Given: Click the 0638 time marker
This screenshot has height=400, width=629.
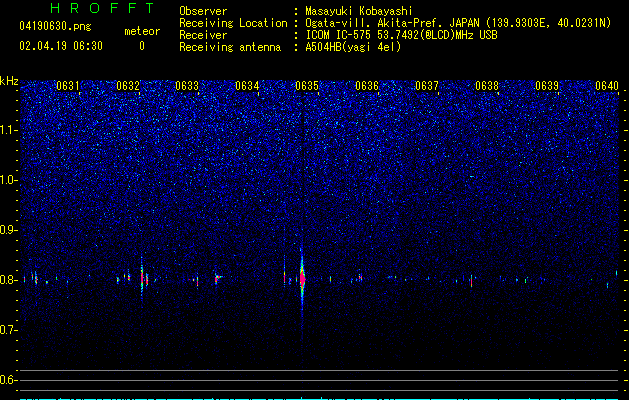Looking at the screenshot, I should (487, 86).
